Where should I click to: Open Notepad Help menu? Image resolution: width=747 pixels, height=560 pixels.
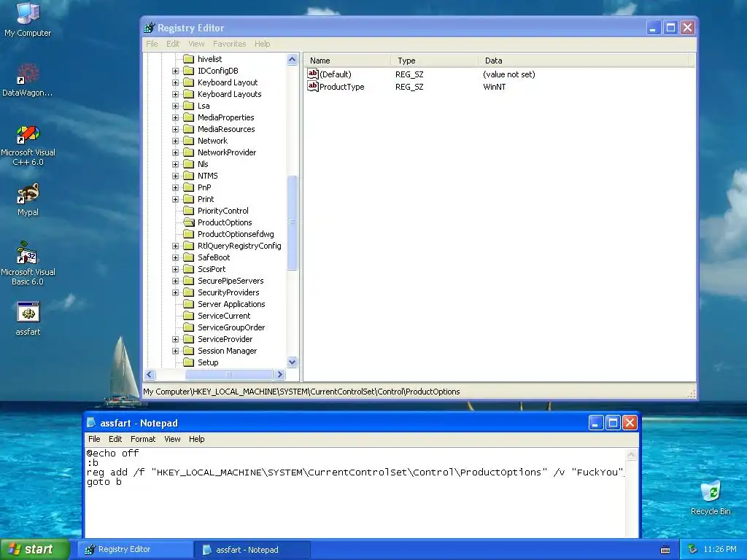point(196,439)
